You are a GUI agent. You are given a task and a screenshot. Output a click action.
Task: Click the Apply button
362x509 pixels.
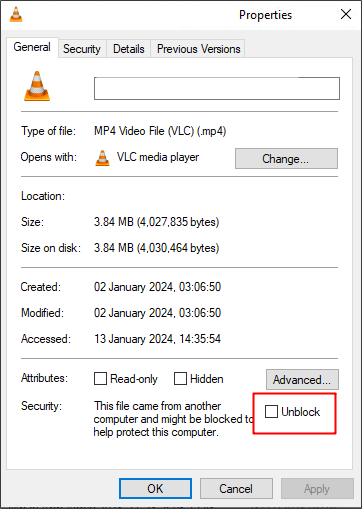(317, 489)
